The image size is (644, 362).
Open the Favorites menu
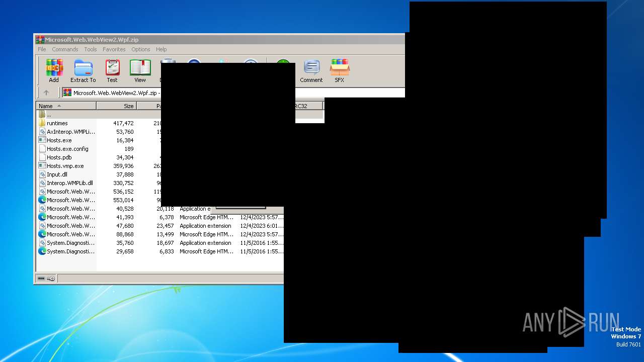[x=114, y=49]
